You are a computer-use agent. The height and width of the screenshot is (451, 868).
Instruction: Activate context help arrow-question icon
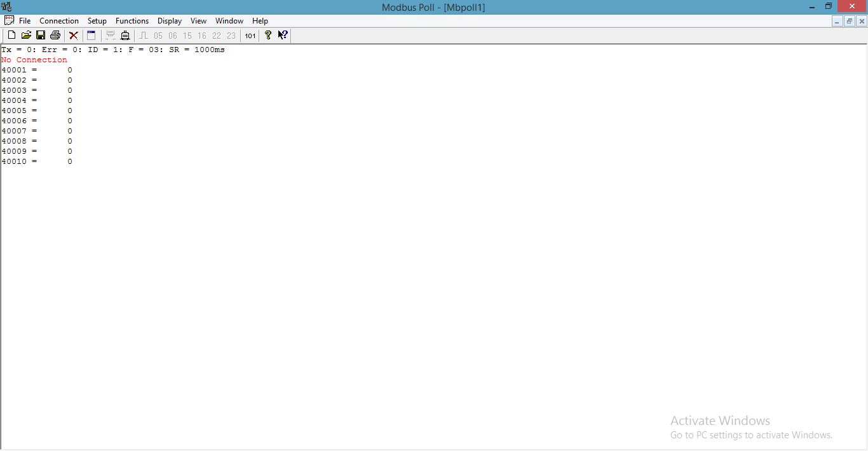[283, 36]
